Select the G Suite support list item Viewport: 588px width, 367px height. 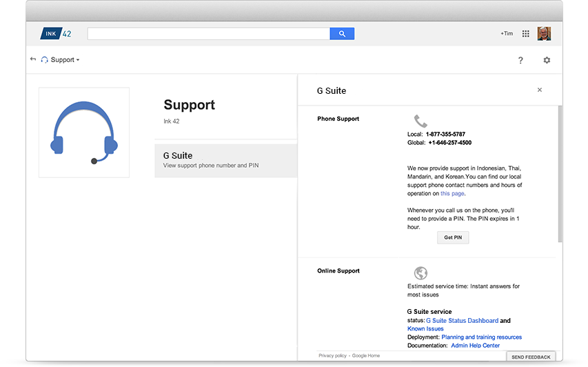pos(225,161)
